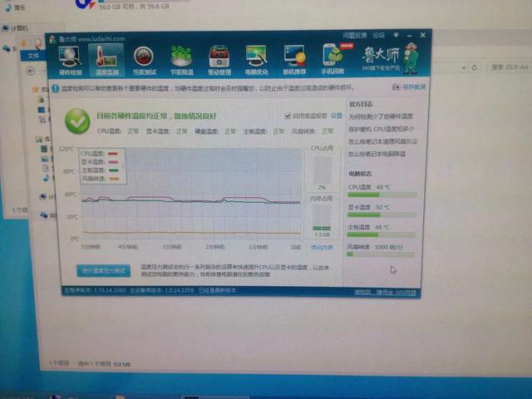The height and width of the screenshot is (399, 532).
Task: Select the 温度监测 thermometer icon
Action: 106,59
